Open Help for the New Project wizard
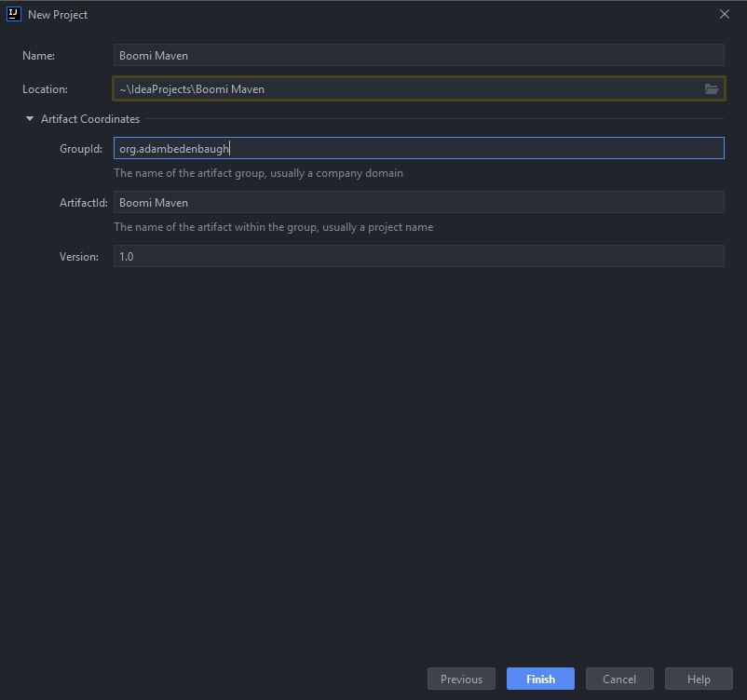Screen dimensions: 747x700 pos(699,679)
